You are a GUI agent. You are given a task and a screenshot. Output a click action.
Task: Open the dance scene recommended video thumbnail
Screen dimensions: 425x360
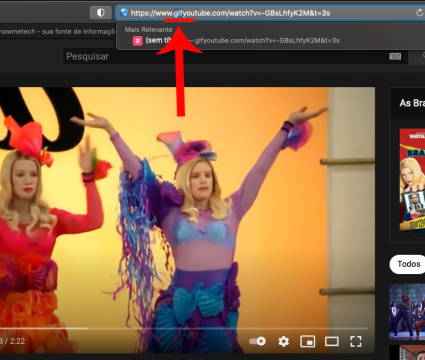point(407,312)
